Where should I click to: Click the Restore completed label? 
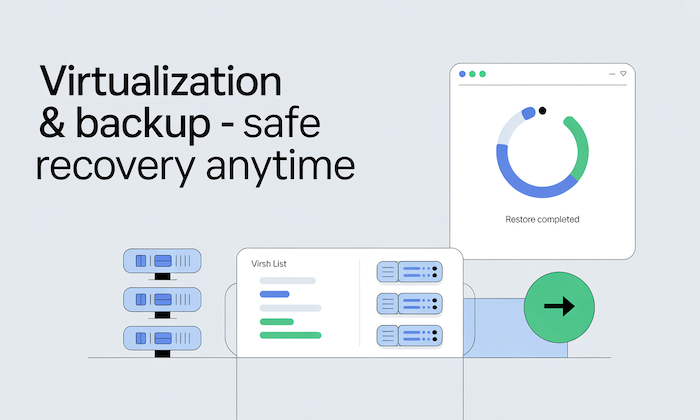[x=543, y=219]
